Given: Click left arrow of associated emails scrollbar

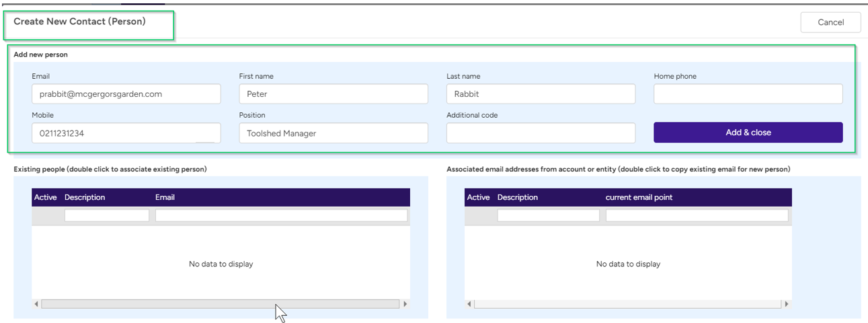Looking at the screenshot, I should point(469,304).
